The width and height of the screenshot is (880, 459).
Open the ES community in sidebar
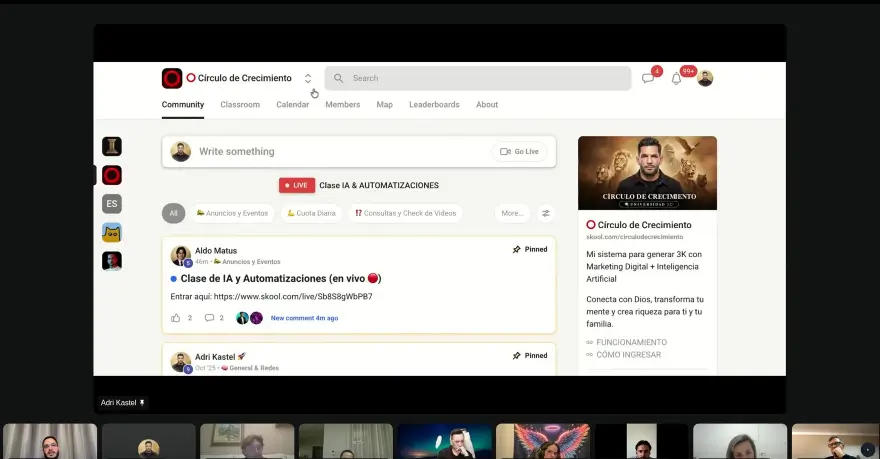click(x=112, y=204)
